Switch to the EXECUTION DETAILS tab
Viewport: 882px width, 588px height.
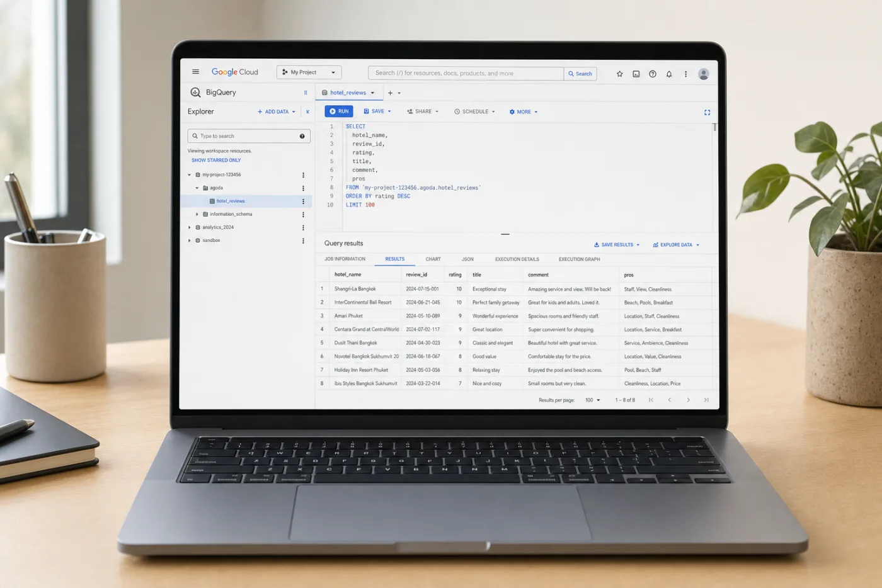pos(517,259)
